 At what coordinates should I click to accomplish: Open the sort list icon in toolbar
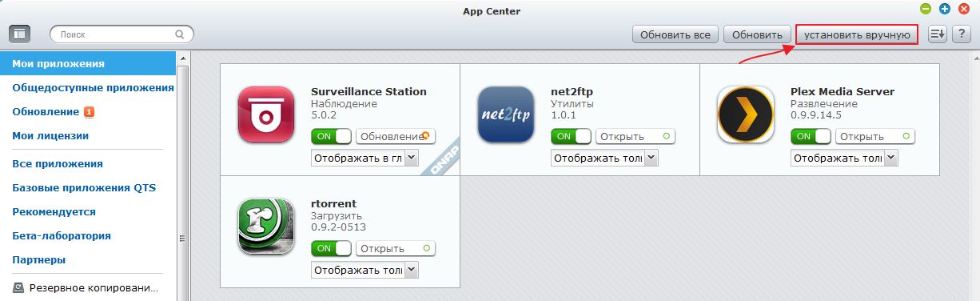tap(938, 34)
